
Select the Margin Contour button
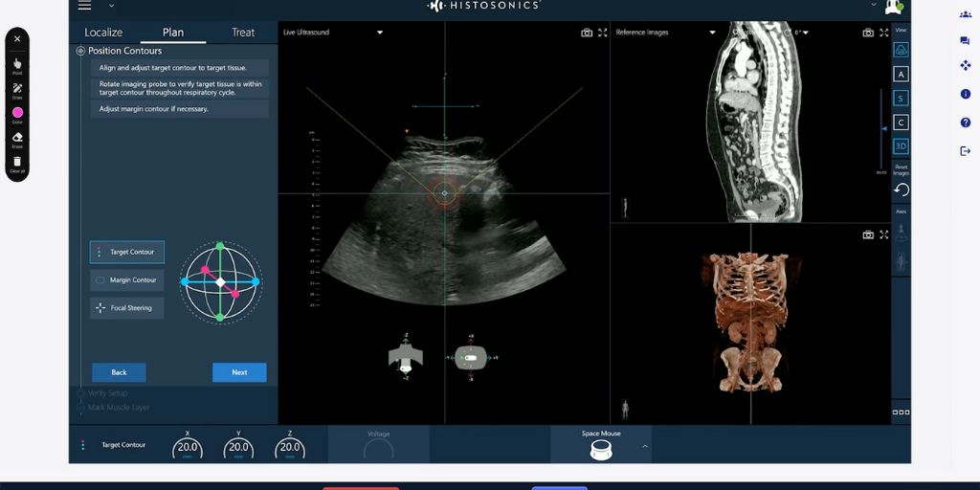(126, 280)
